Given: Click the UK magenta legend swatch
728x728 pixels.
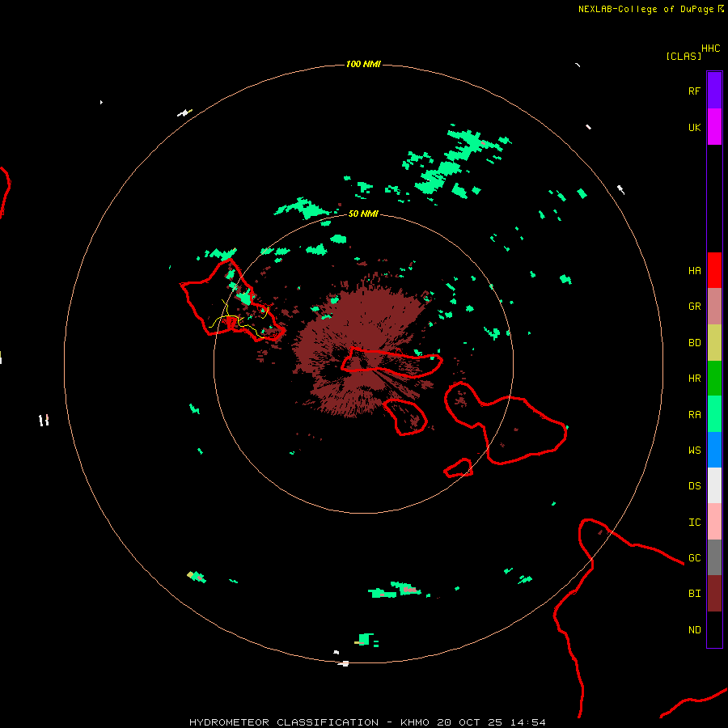Looking at the screenshot, I should 714,126.
